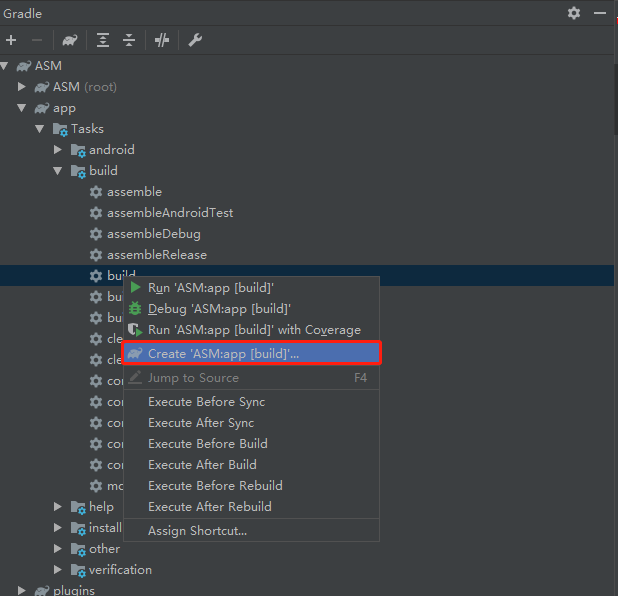Screen dimensions: 618x596
Task: Expand the help task group
Action: (x=58, y=507)
